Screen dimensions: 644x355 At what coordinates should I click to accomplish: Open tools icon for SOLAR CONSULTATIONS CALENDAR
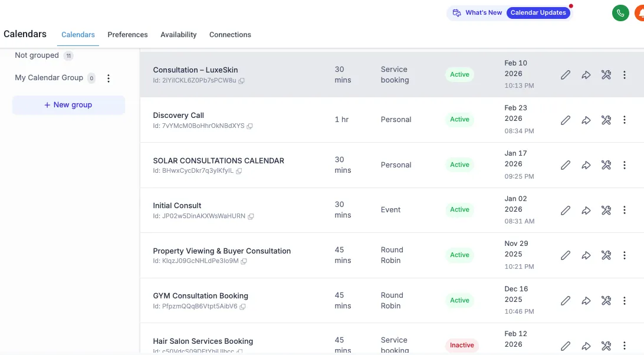(606, 165)
